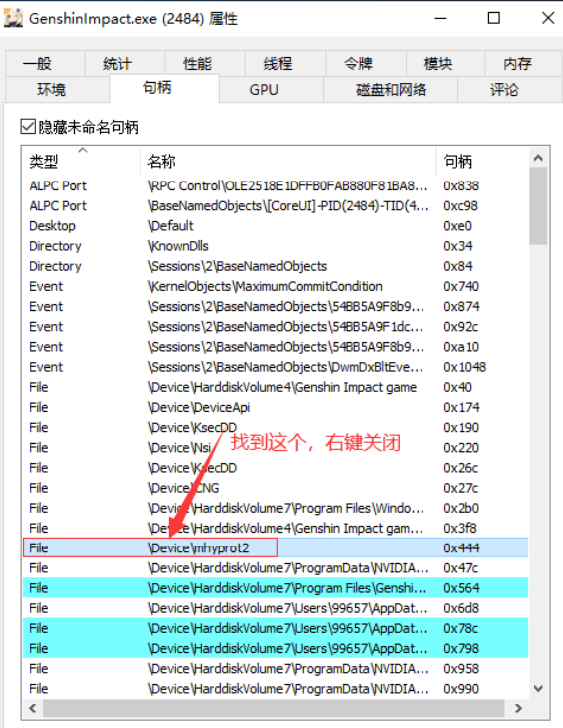This screenshot has height=728, width=563.
Task: Click the handle value 0x740
Action: tap(461, 286)
